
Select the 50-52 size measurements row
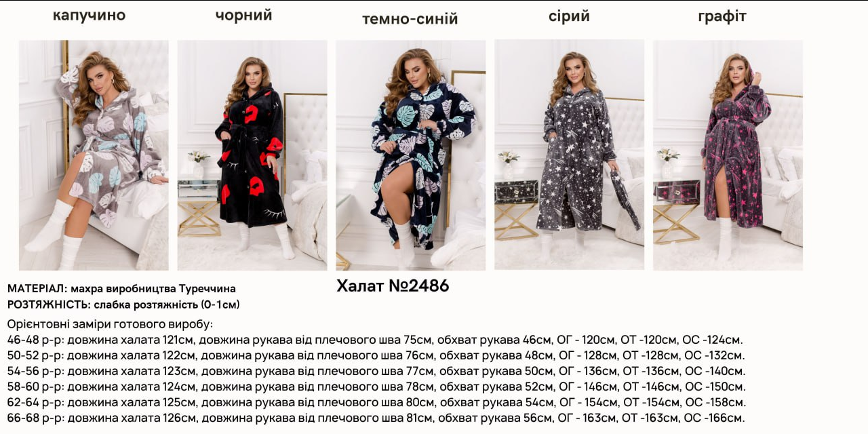click(x=376, y=355)
